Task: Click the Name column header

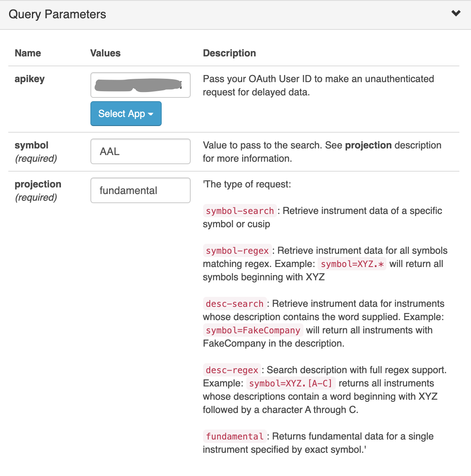Action: click(x=27, y=53)
